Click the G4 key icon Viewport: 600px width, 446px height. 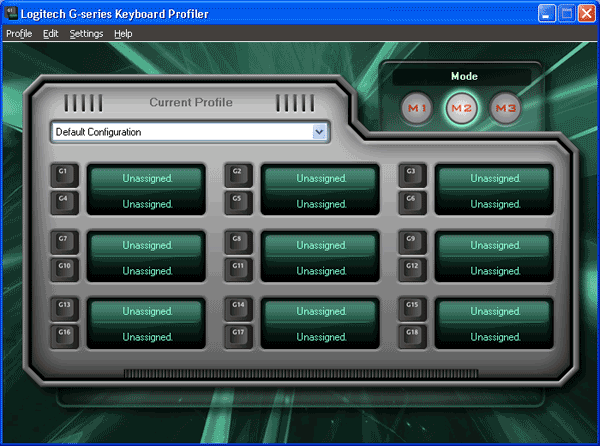[65, 202]
